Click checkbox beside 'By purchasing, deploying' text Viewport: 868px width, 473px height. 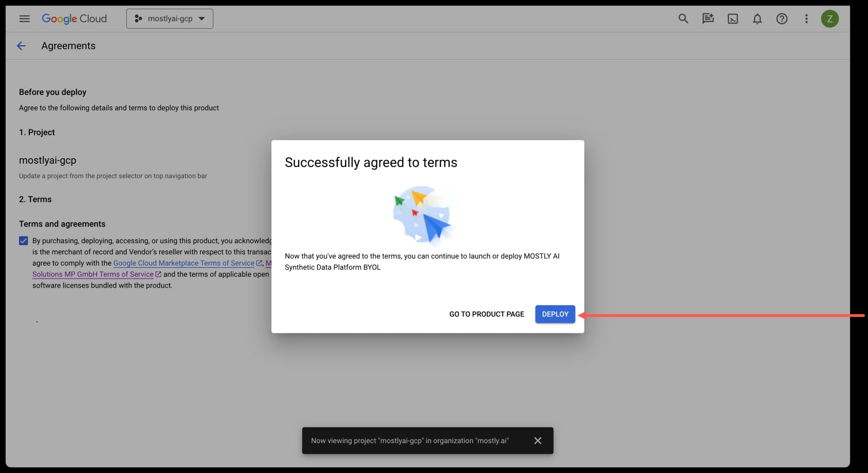23,241
